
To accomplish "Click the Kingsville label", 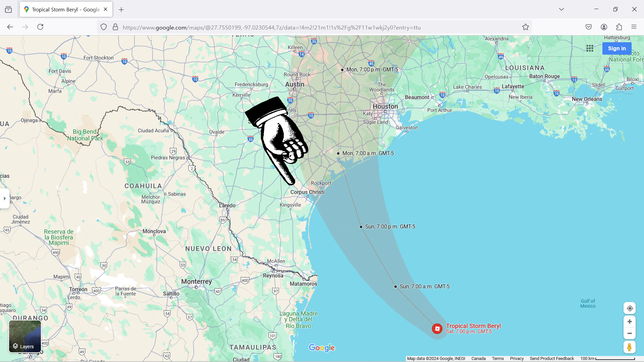I will tap(290, 205).
